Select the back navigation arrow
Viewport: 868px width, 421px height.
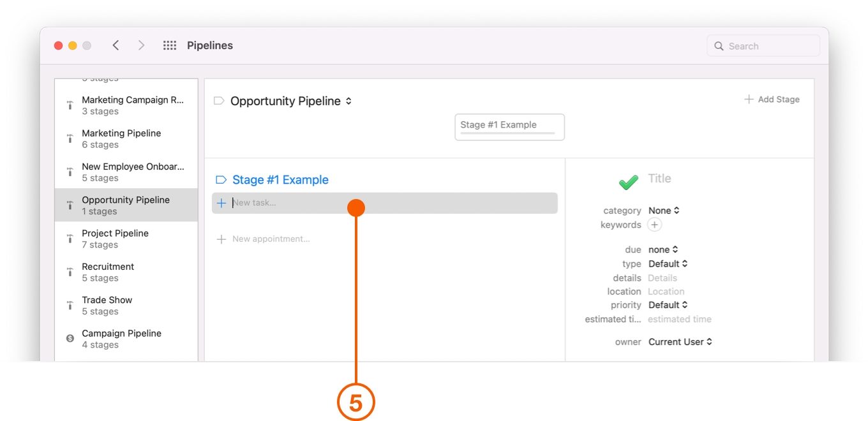point(116,45)
